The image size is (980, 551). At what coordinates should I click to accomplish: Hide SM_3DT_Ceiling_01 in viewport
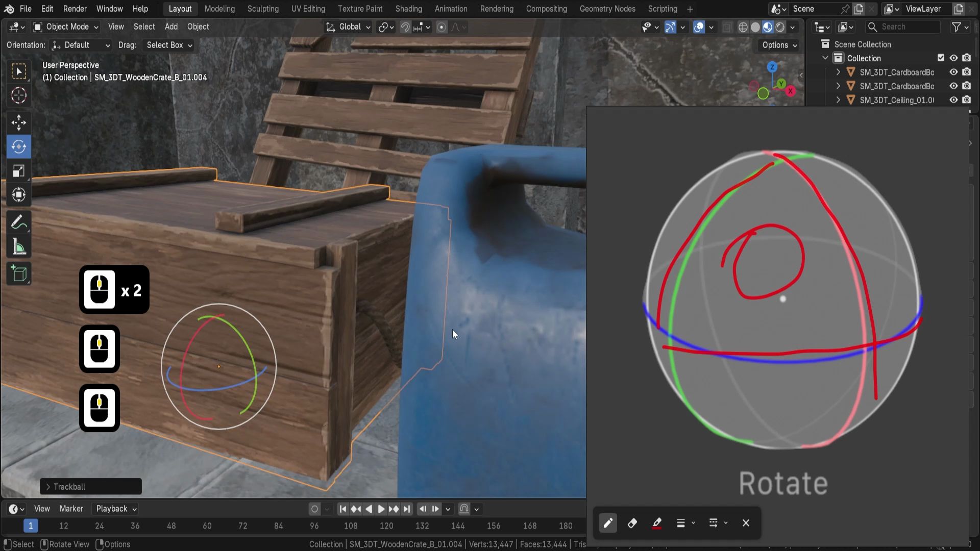[x=953, y=100]
